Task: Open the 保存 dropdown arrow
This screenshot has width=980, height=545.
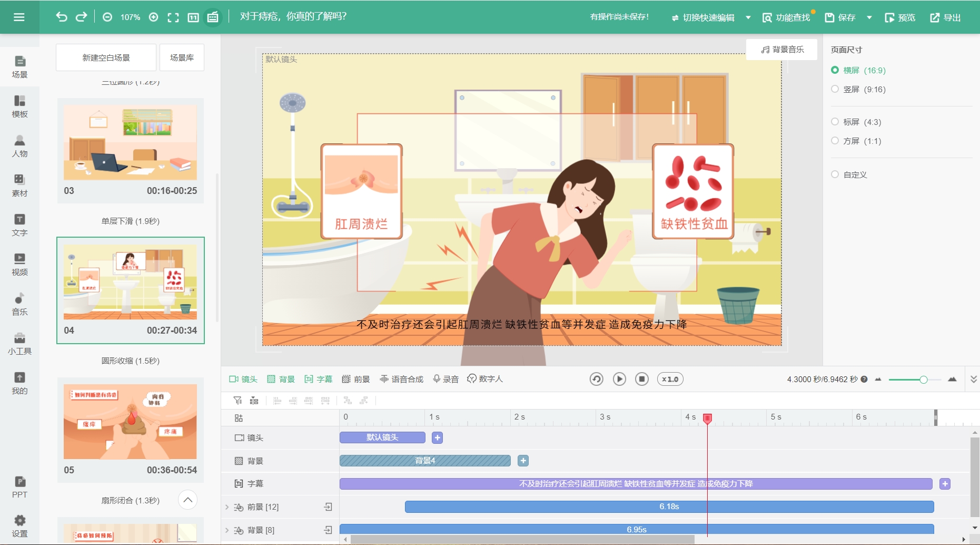Action: point(869,17)
